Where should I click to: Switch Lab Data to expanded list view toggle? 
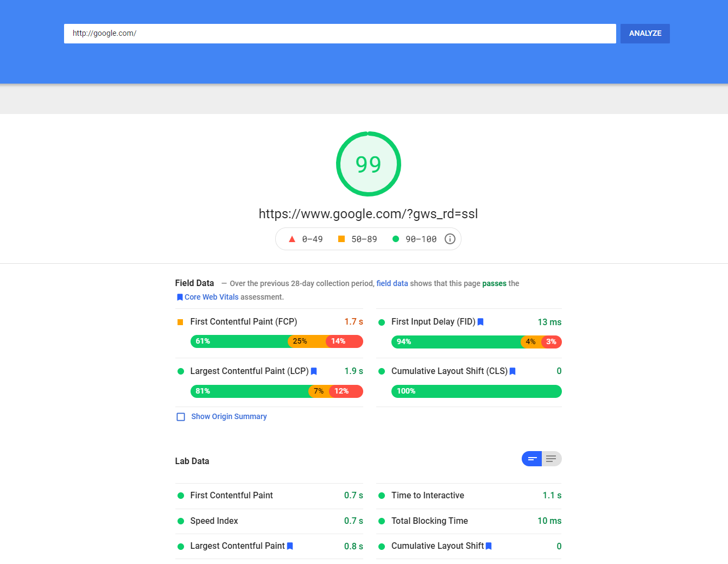pos(552,459)
